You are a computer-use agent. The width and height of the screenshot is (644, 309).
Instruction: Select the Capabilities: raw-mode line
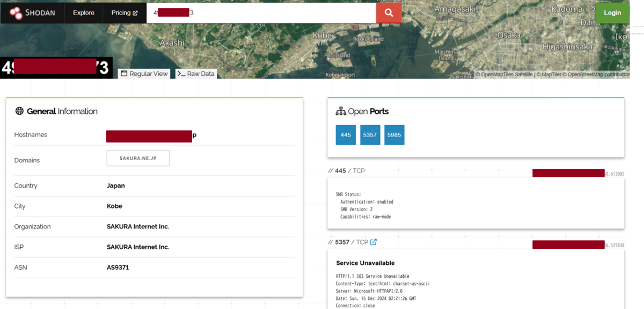coord(365,217)
